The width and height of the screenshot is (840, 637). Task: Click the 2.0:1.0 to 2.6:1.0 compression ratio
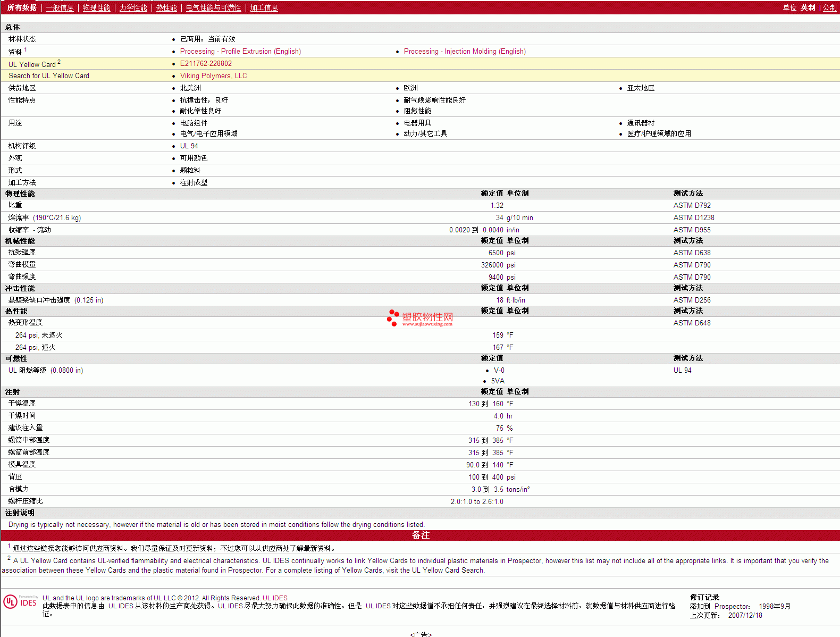click(x=477, y=501)
